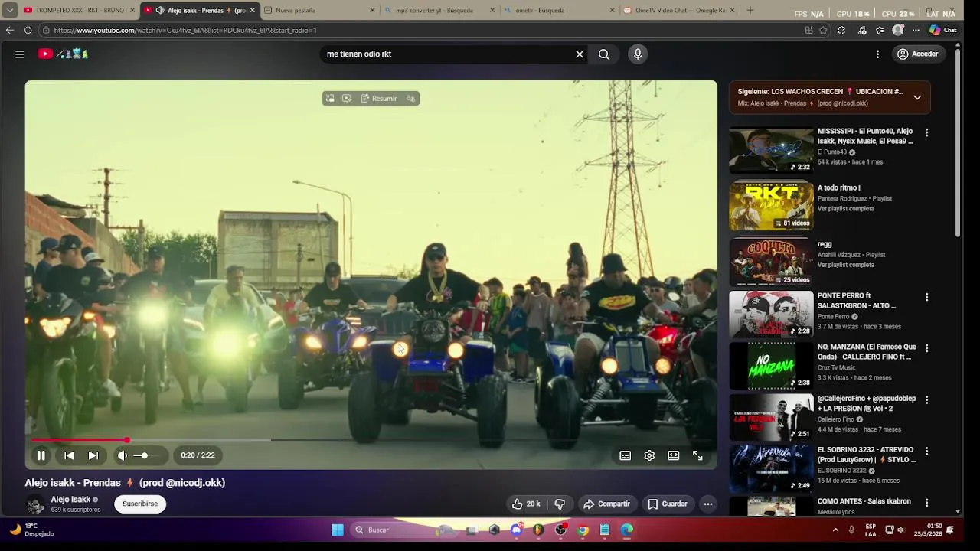Subscribe using the Suscribirse button
The height and width of the screenshot is (551, 980).
pyautogui.click(x=140, y=504)
